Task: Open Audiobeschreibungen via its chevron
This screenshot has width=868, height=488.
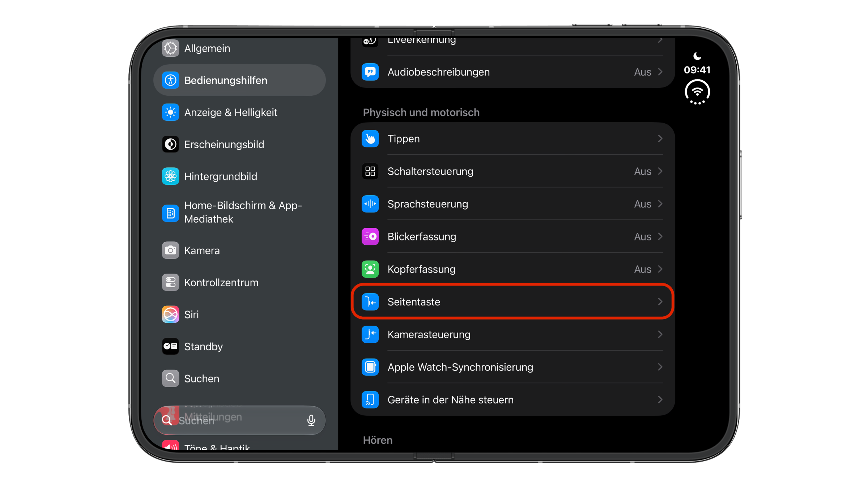Action: 660,72
